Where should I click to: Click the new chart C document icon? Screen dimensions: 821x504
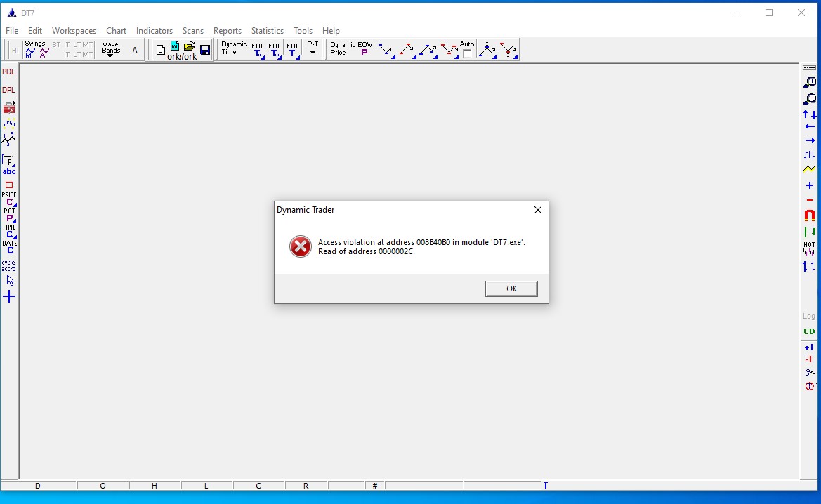click(161, 51)
